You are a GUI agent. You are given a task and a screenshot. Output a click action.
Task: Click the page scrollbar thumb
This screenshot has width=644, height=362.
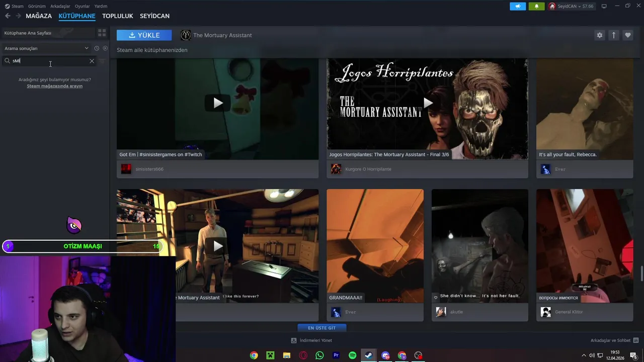click(x=641, y=275)
